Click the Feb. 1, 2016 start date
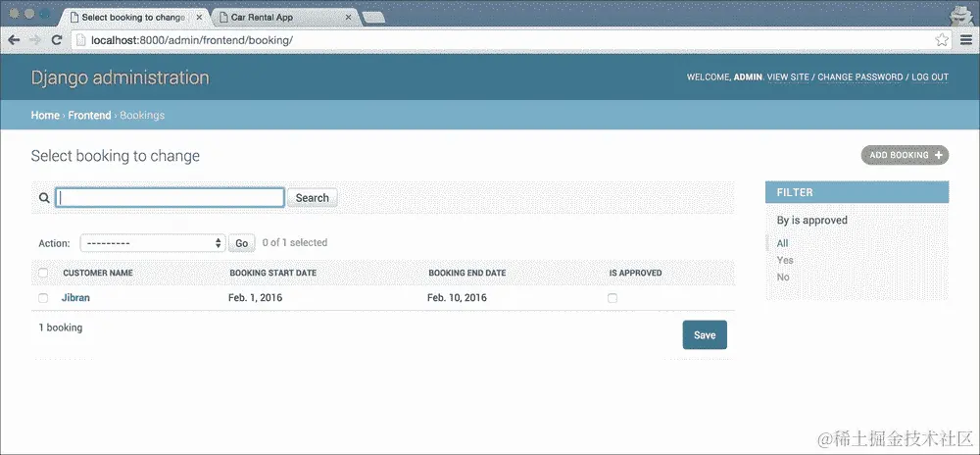The width and height of the screenshot is (980, 455). click(255, 297)
